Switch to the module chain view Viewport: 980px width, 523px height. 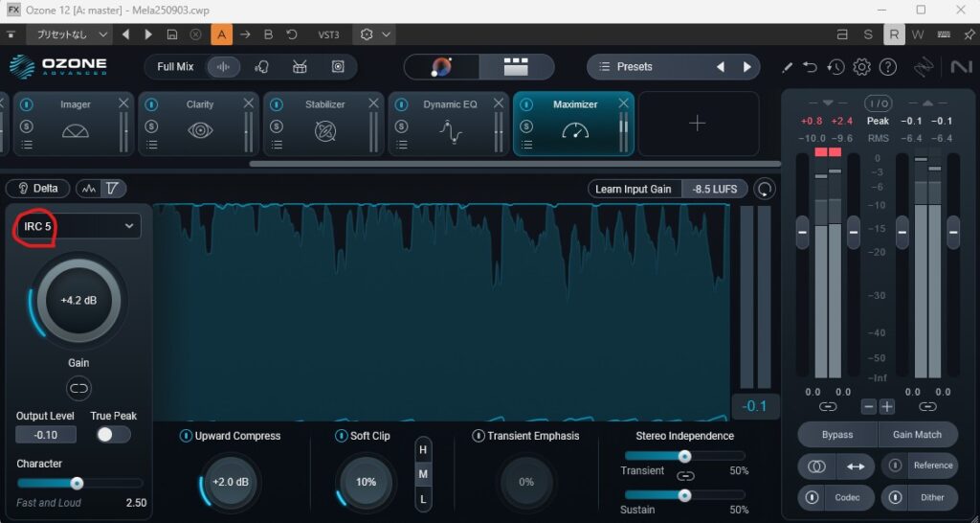point(516,67)
